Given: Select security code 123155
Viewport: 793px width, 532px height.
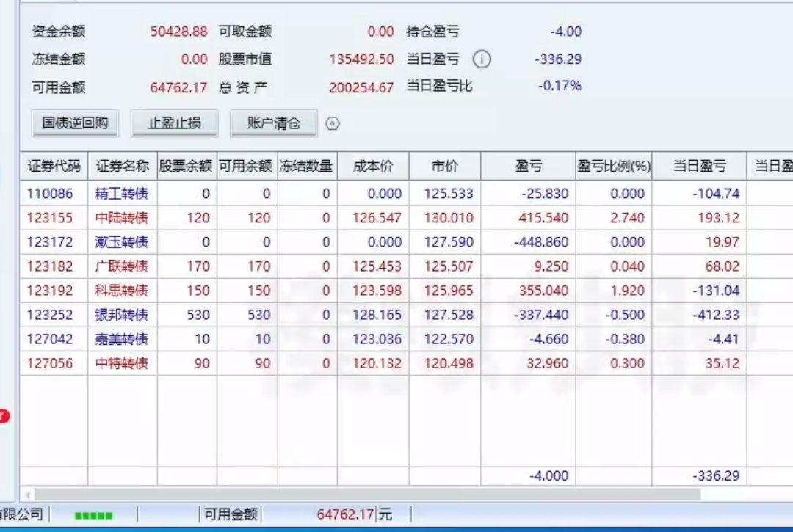Looking at the screenshot, I should 50,218.
